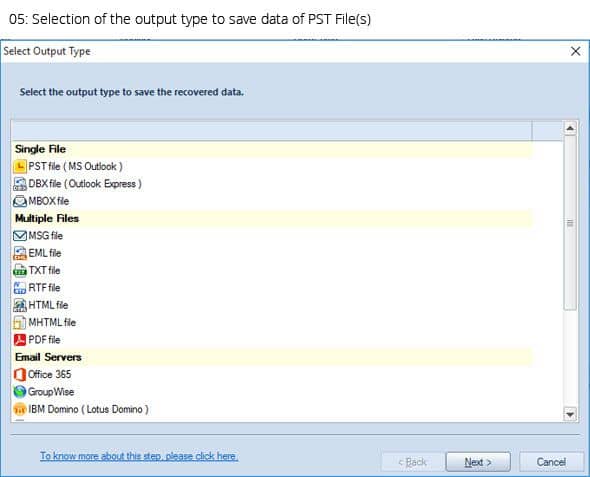Click the DBX file icon
590x477 pixels.
(20, 184)
